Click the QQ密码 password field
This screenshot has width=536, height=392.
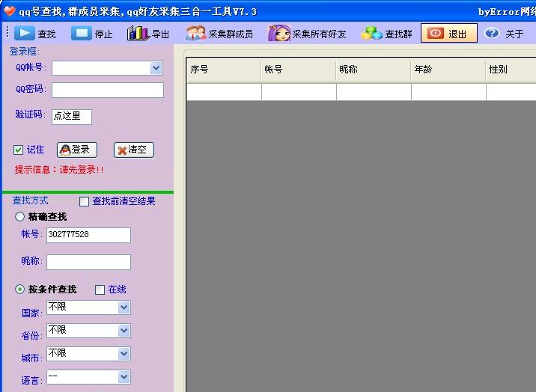108,91
